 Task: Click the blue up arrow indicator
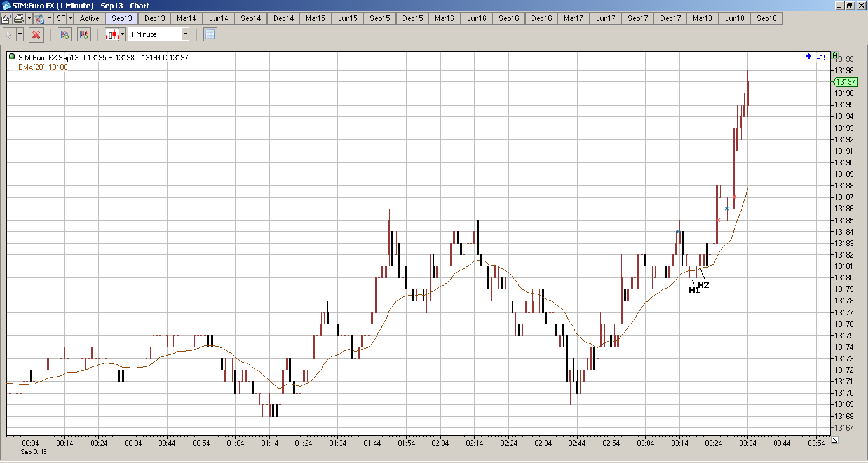coord(808,57)
